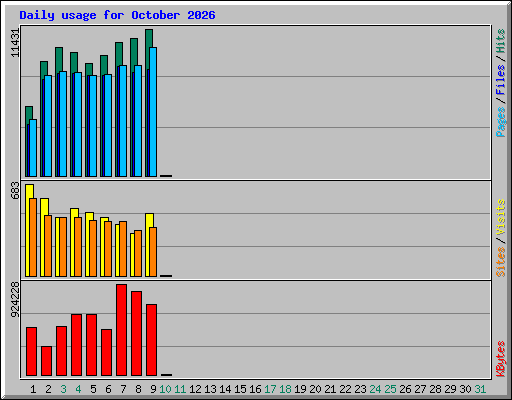This screenshot has height=400, width=512.
Task: Click the day 8 red KBytes bar
Action: tap(136, 334)
